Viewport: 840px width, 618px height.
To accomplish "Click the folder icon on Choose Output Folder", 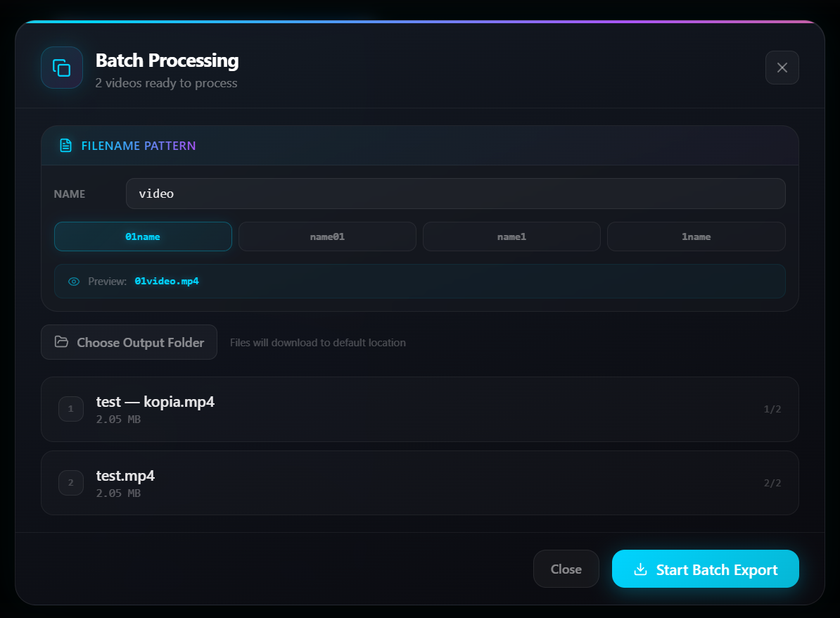I will (x=61, y=341).
